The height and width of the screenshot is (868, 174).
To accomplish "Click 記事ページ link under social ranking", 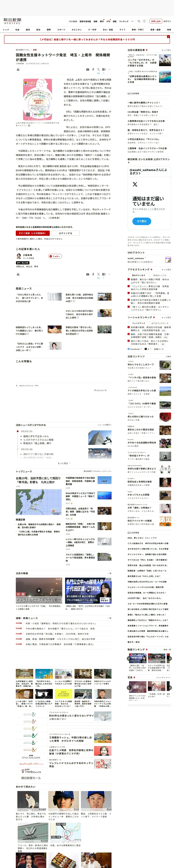I will coord(159,349).
